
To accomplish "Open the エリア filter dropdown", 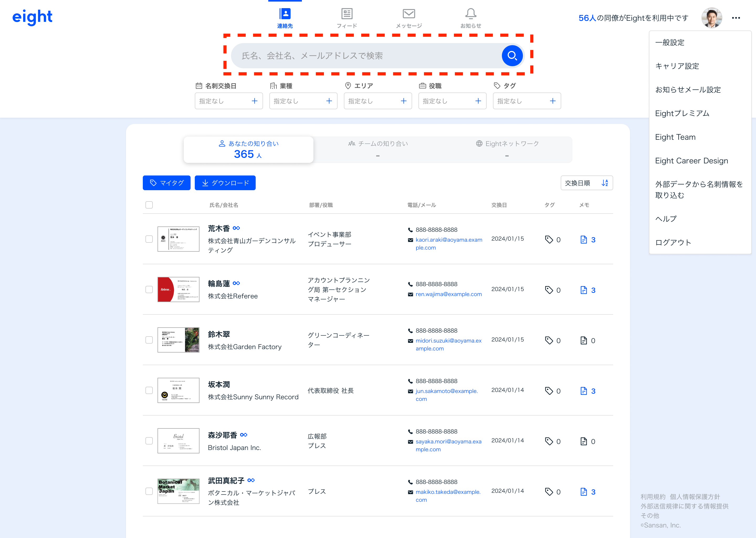I will 378,101.
